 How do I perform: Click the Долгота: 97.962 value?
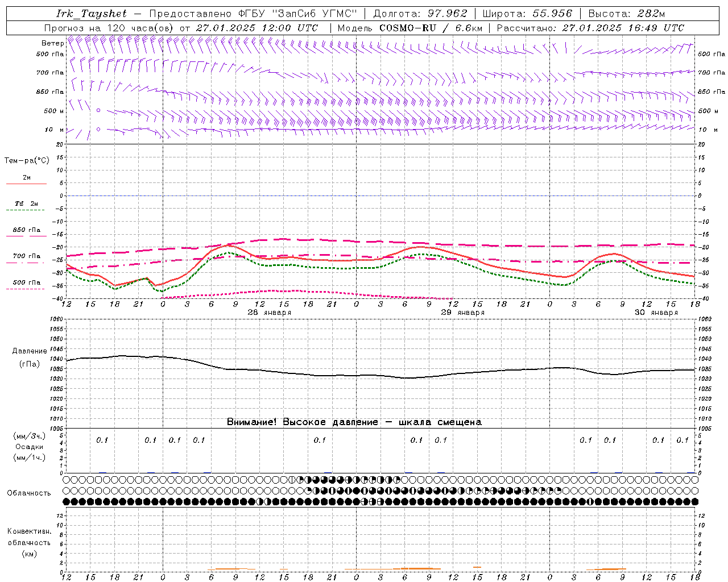pyautogui.click(x=420, y=14)
